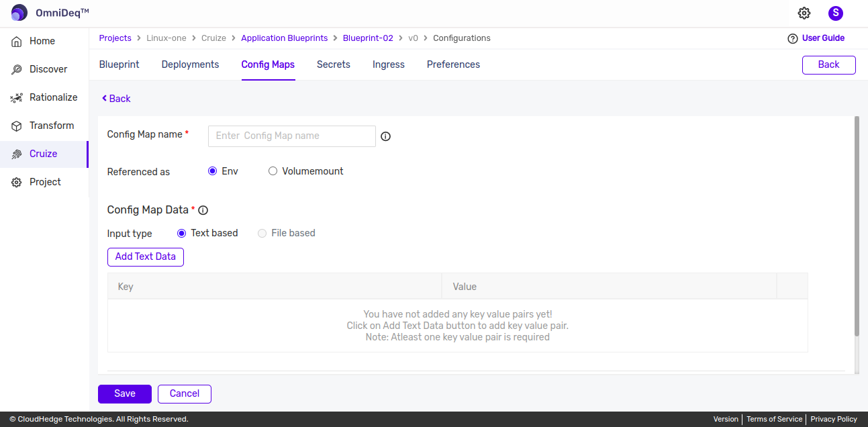This screenshot has width=868, height=427.
Task: Open the Preferences tab
Action: pyautogui.click(x=453, y=64)
